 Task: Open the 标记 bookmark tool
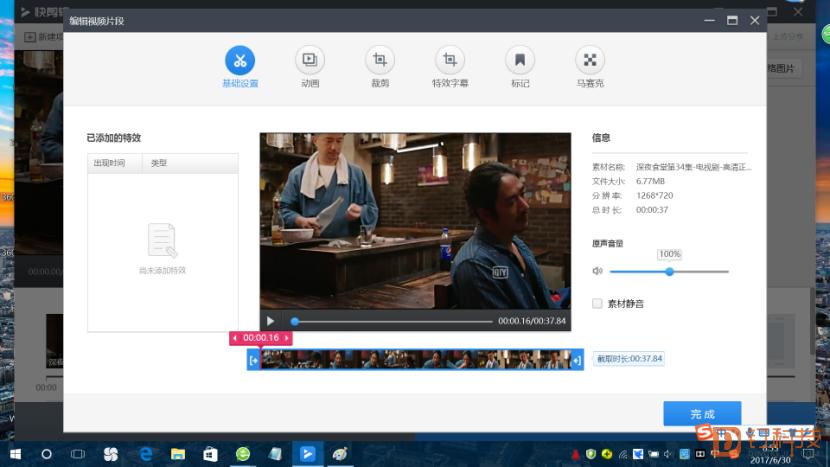(x=520, y=60)
